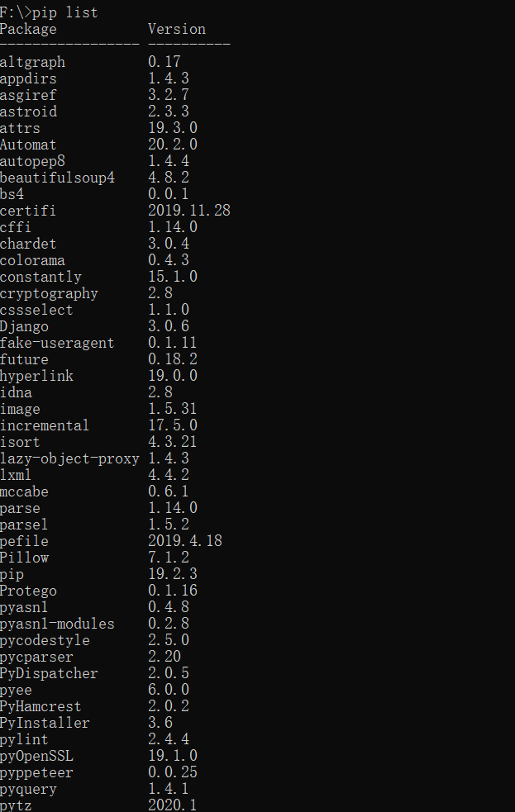Select pefile version 2019.4.18

pyautogui.click(x=185, y=541)
